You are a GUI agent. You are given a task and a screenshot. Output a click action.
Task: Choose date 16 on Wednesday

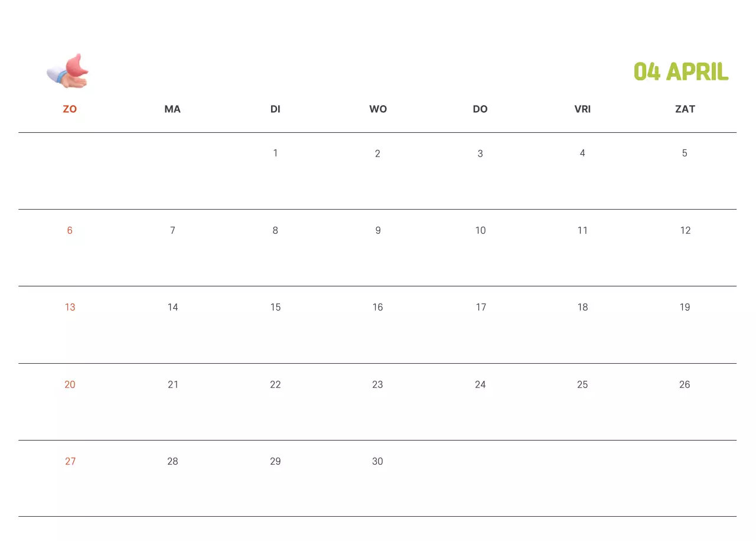coord(378,307)
